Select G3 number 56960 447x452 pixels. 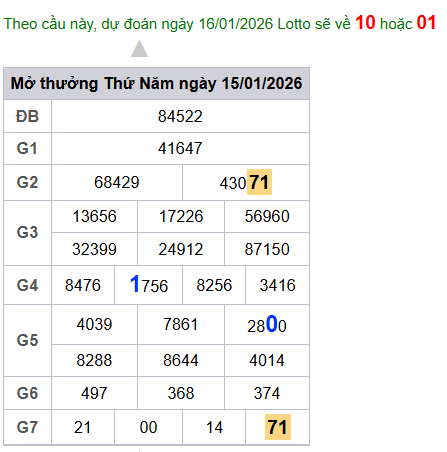point(267,216)
